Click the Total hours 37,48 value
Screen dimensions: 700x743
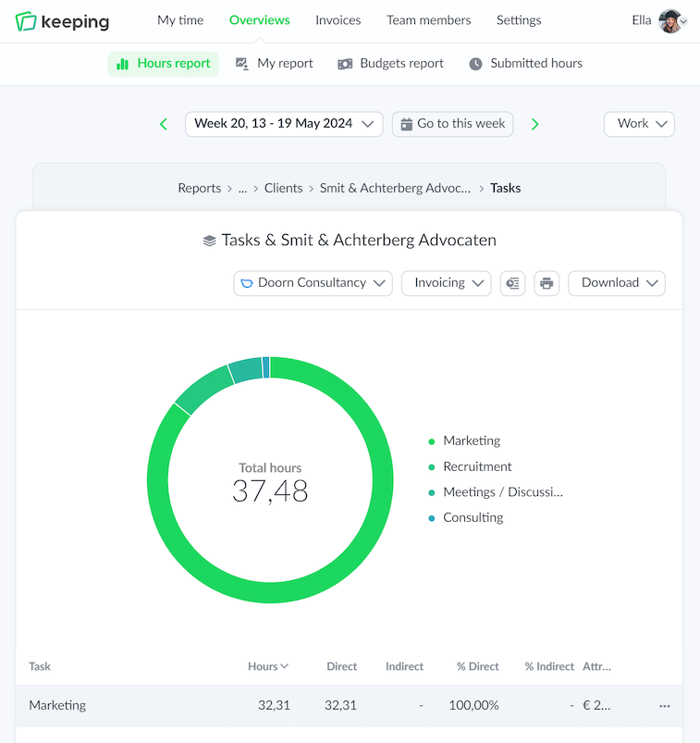click(x=270, y=491)
